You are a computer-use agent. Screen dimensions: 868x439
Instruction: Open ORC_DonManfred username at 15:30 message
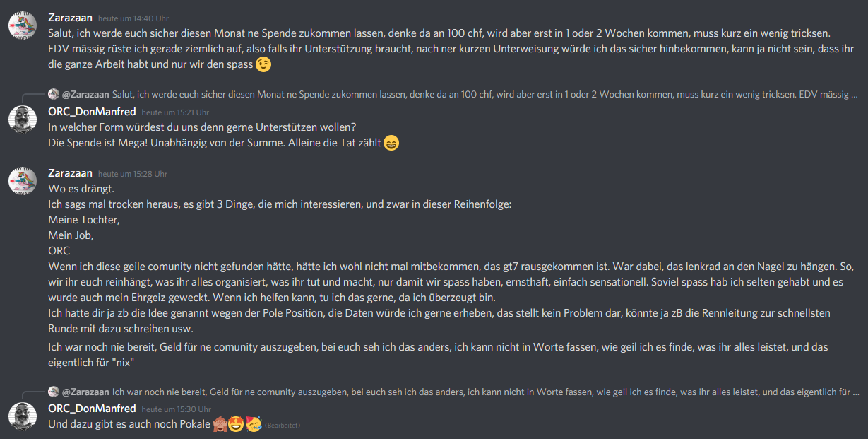pos(92,409)
